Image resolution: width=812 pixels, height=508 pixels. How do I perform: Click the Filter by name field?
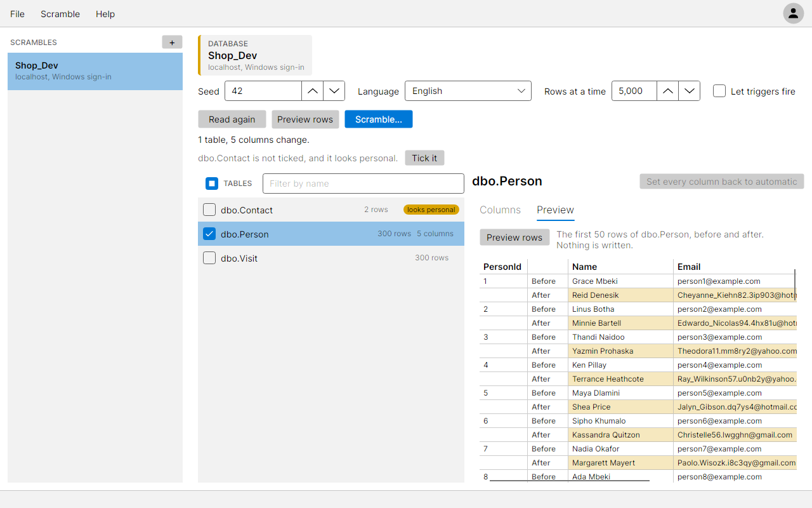coord(363,184)
